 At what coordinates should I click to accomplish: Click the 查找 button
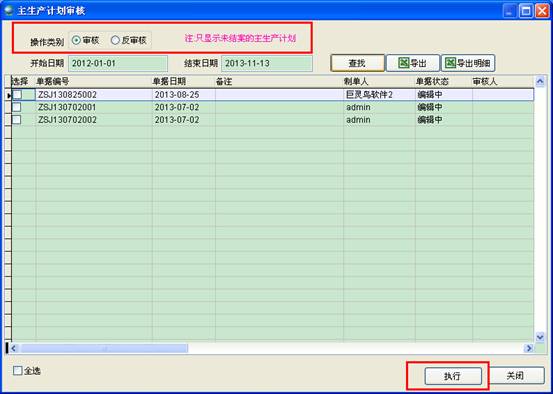(357, 63)
